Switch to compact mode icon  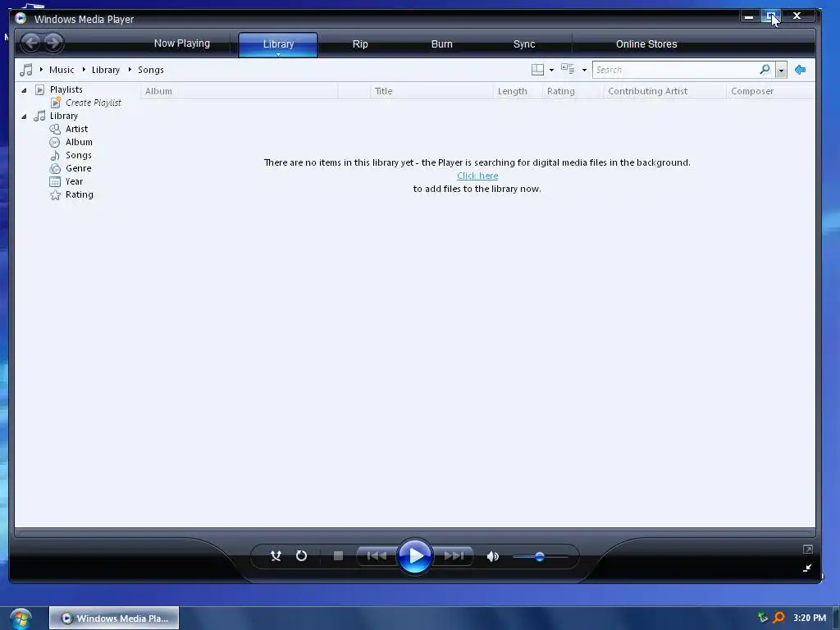pyautogui.click(x=807, y=568)
